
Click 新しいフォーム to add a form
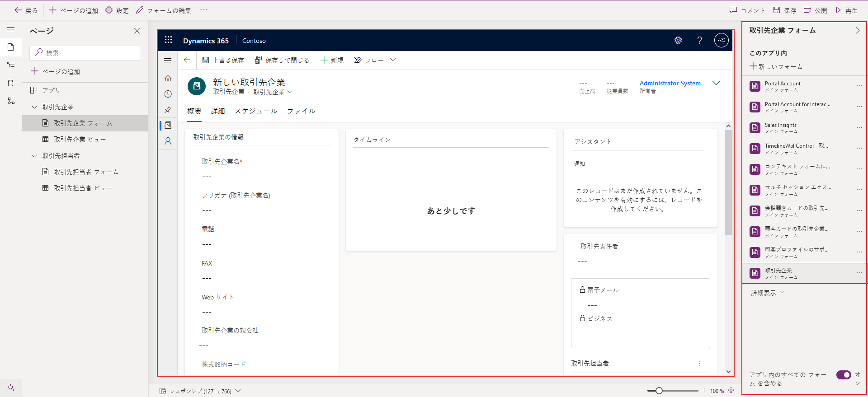point(776,67)
